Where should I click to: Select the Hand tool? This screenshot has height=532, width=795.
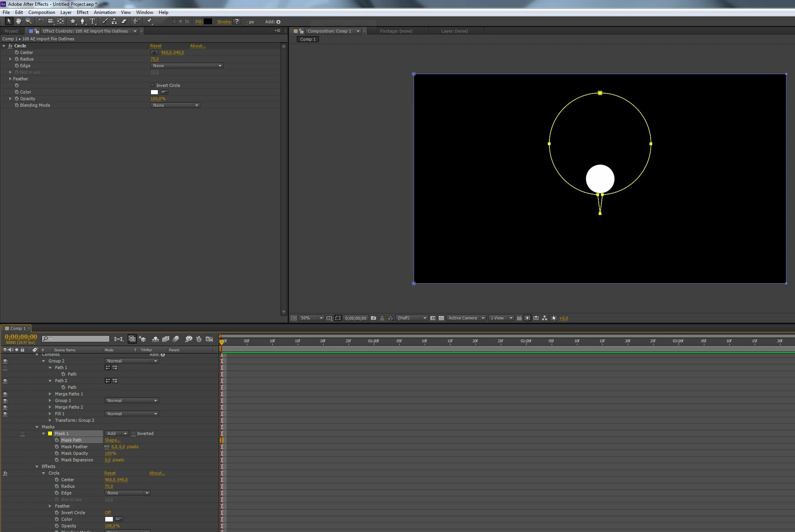pyautogui.click(x=18, y=21)
